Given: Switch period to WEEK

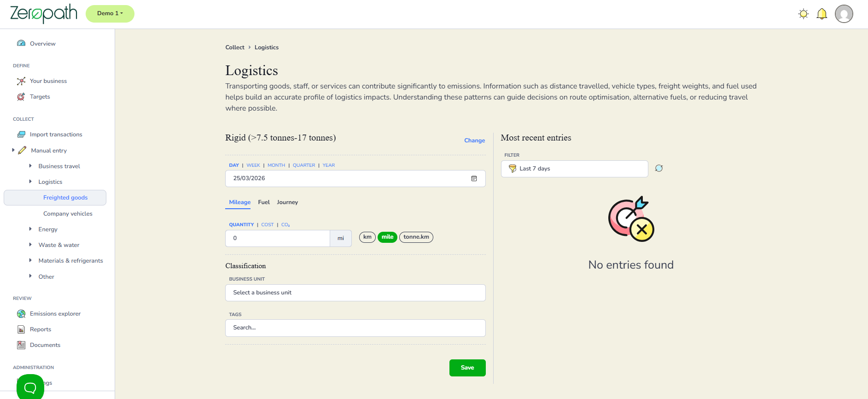Looking at the screenshot, I should tap(253, 165).
